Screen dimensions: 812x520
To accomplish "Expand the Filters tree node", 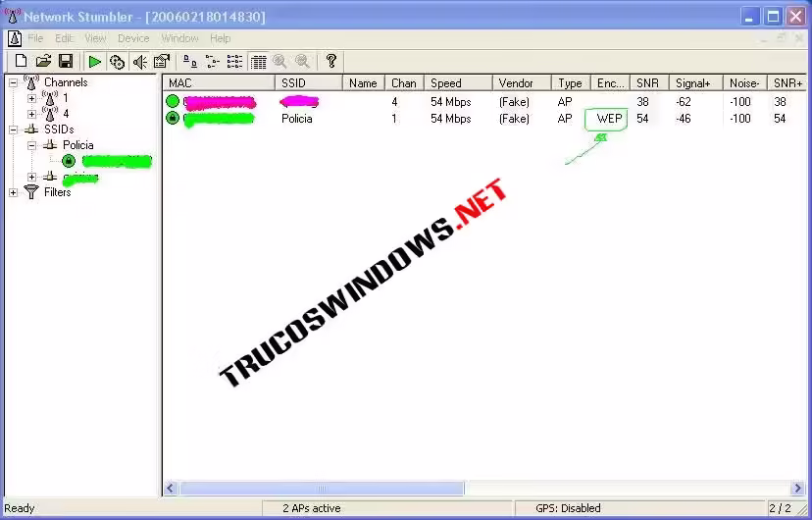I will (13, 192).
